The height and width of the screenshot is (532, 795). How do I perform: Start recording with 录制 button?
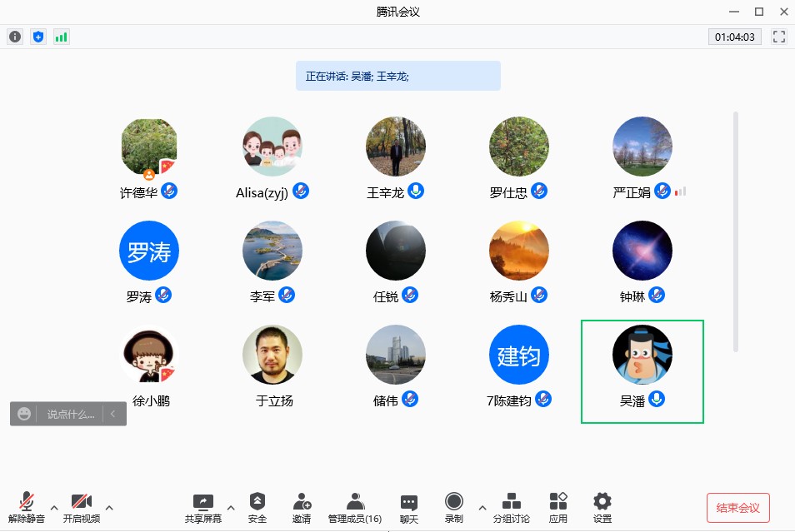coord(453,507)
